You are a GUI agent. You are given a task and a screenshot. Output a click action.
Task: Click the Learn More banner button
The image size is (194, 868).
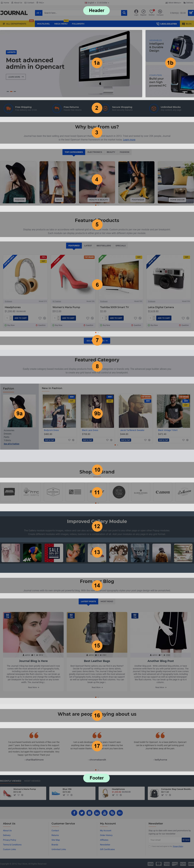point(16,77)
